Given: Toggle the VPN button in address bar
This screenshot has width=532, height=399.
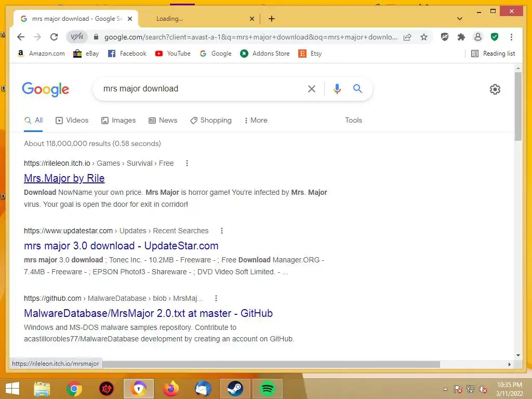Looking at the screenshot, I should tap(77, 37).
